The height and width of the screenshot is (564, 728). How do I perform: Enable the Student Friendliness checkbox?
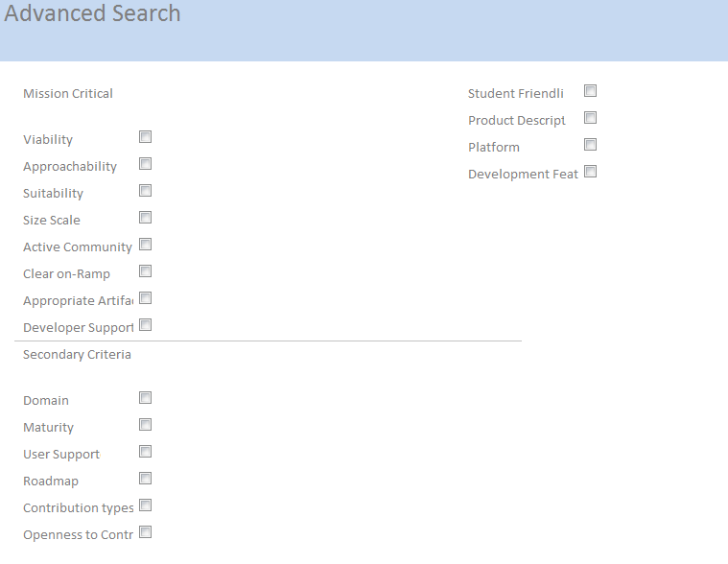point(591,91)
